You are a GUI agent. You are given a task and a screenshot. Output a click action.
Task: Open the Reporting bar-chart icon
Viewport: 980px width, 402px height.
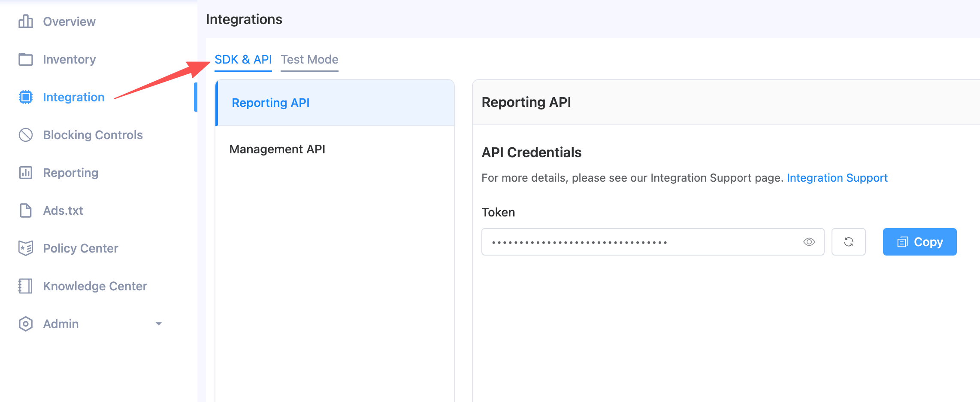(x=25, y=173)
